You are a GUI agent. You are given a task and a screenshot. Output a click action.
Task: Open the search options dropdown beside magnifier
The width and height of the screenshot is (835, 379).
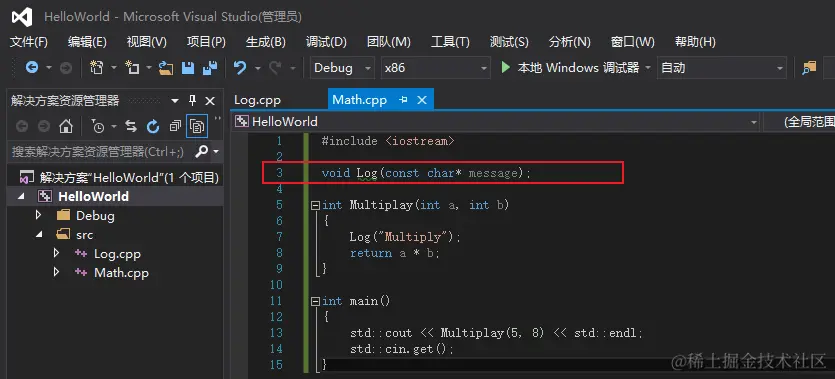216,152
